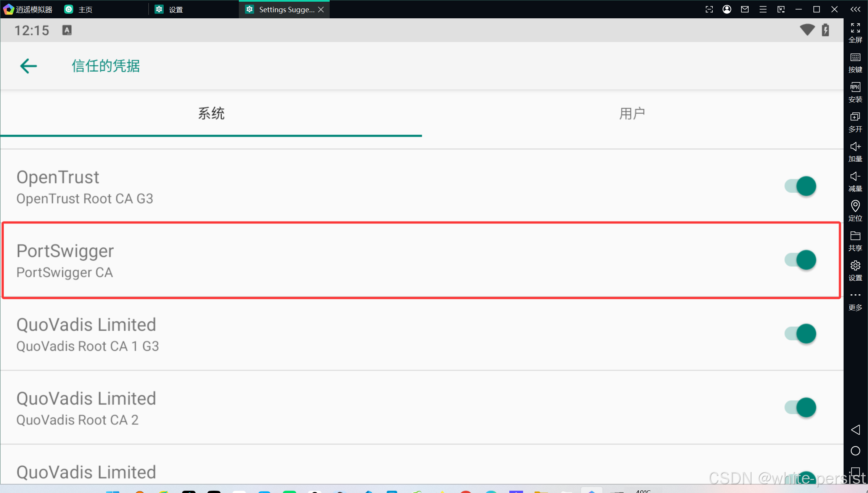Open the location (定位) tool
The width and height of the screenshot is (868, 493).
point(855,211)
